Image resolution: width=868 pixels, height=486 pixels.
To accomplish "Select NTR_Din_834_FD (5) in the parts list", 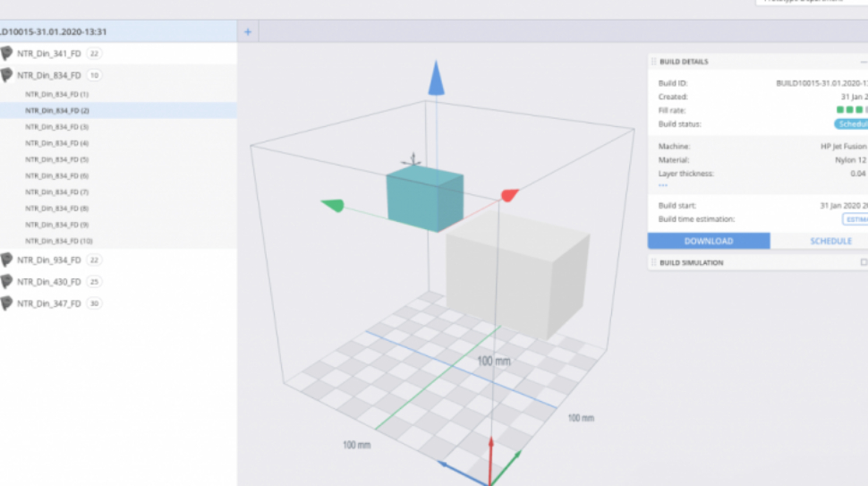I will [x=57, y=159].
